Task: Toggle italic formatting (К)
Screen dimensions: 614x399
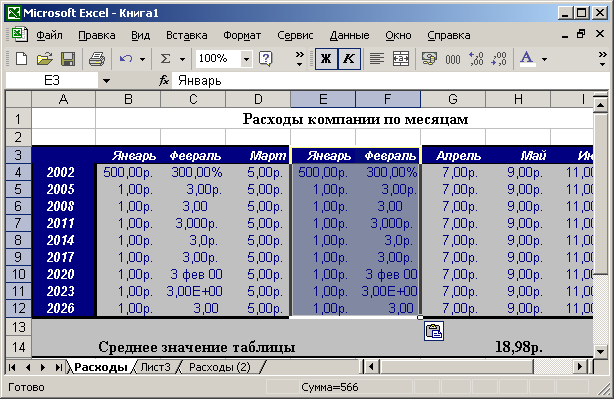Action: tap(349, 59)
